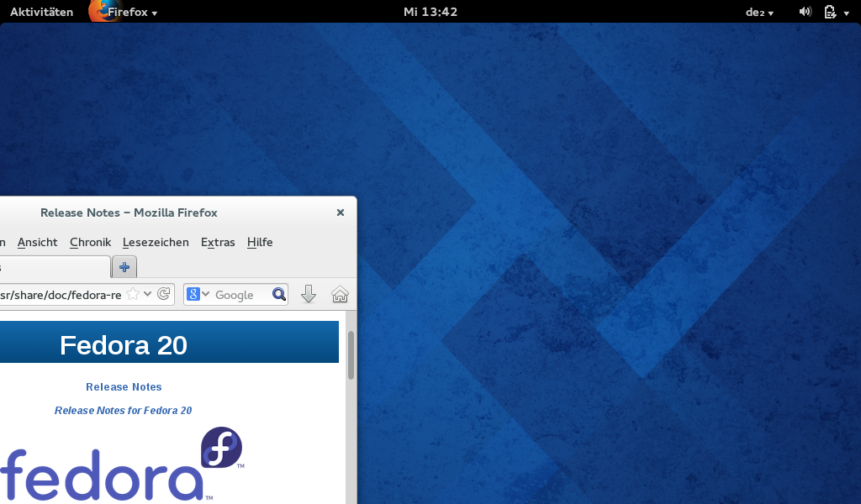
Task: Click the battery status icon
Action: pos(831,12)
